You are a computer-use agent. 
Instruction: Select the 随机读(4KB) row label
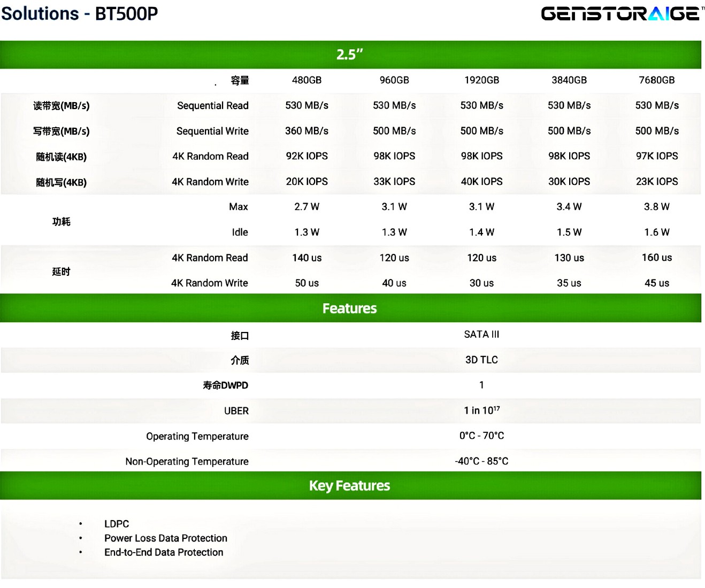[x=62, y=157]
